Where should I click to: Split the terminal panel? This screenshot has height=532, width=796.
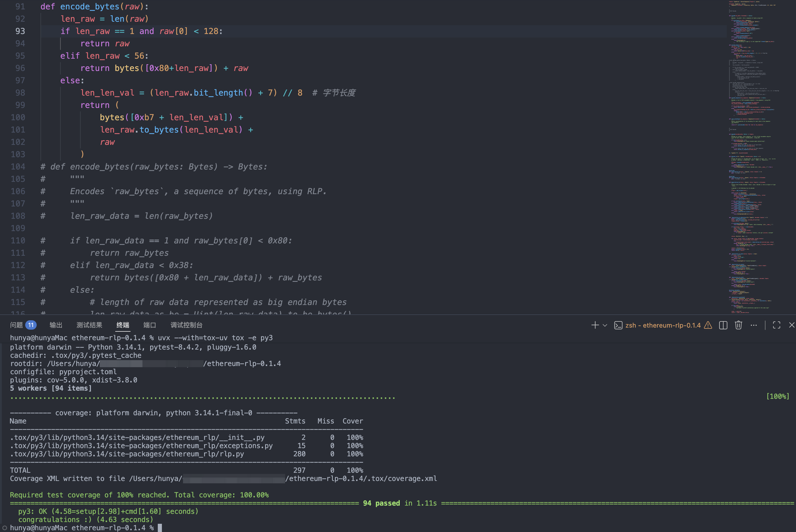(723, 325)
